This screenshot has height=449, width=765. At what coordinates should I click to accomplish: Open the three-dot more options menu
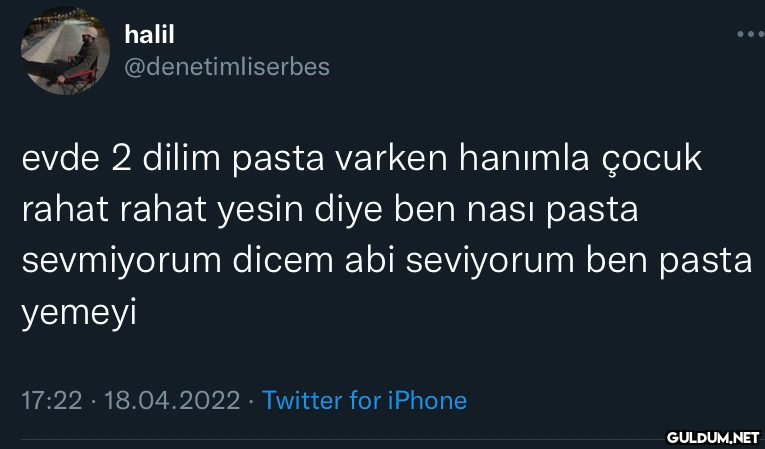[749, 35]
